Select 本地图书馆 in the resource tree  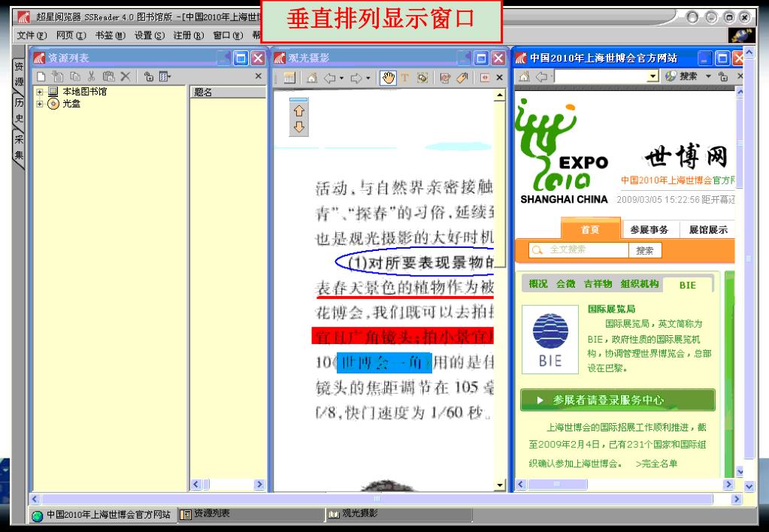[84, 92]
